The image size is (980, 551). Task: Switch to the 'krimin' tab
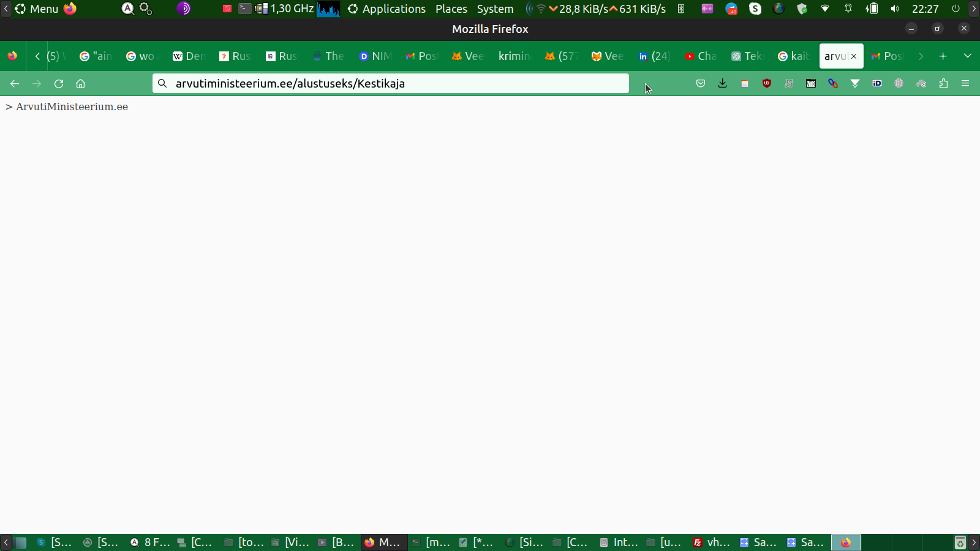pyautogui.click(x=514, y=56)
